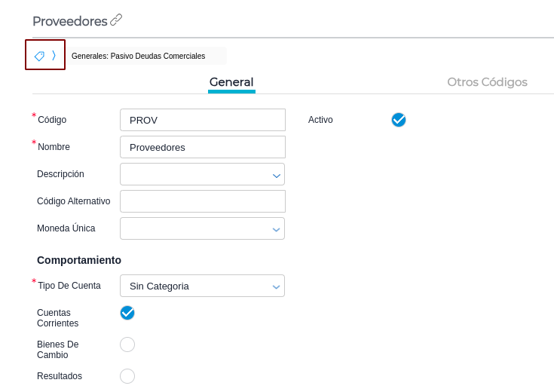The image size is (554, 392).
Task: Click the tag icon in the breadcrumb bar
Action: coord(39,56)
